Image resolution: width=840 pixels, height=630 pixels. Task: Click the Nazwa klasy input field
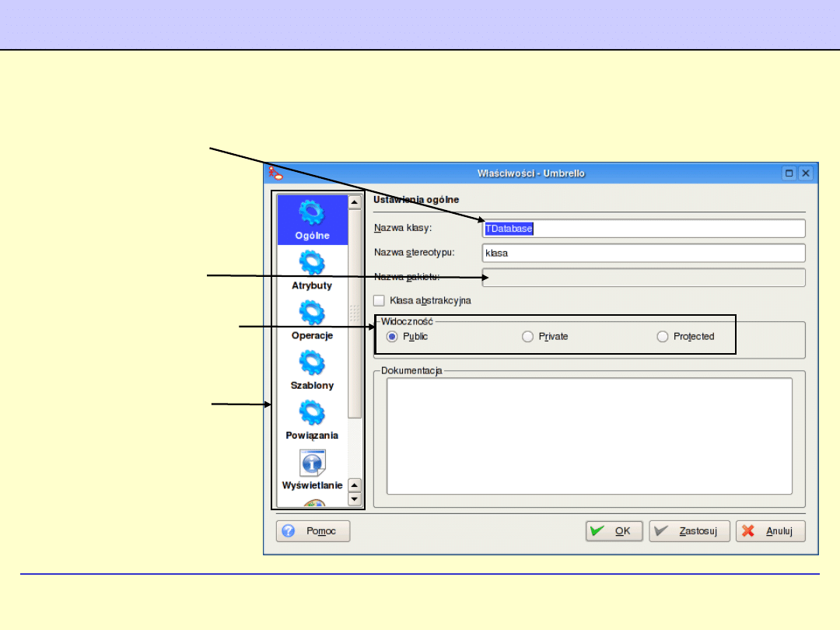(644, 229)
